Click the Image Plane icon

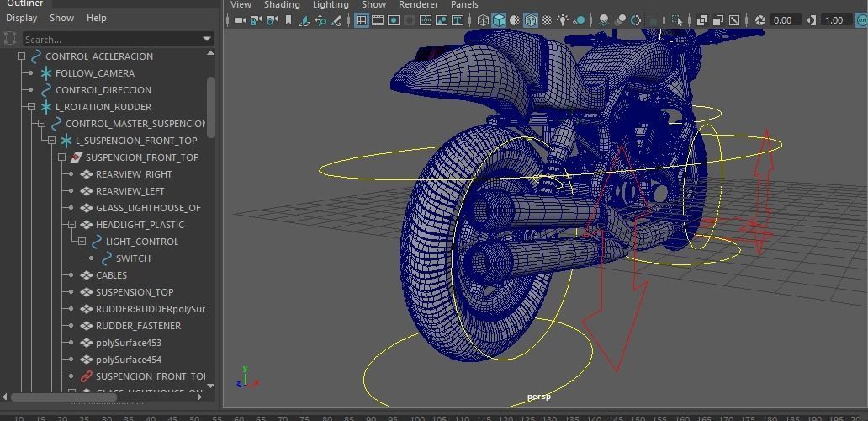tap(304, 20)
